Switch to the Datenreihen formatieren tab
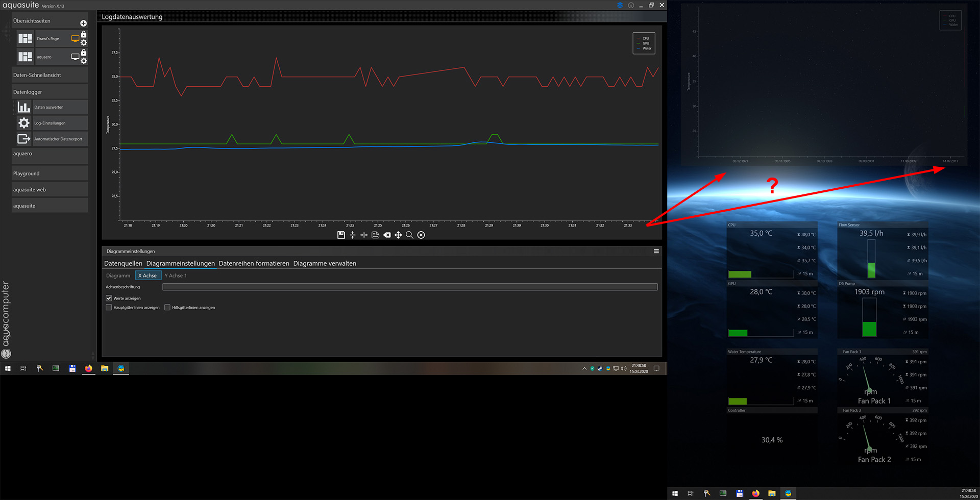The image size is (980, 500). click(254, 263)
